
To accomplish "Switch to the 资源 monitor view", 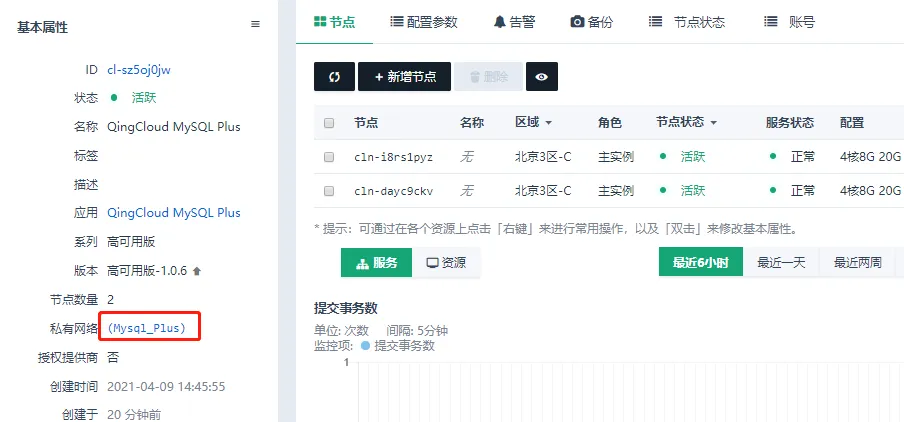I will (446, 263).
